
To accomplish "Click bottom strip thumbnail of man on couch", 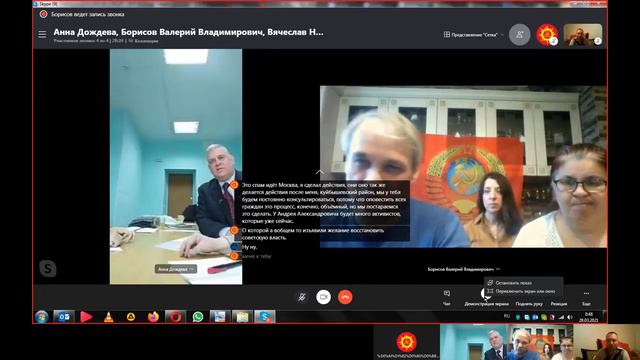I will point(607,342).
